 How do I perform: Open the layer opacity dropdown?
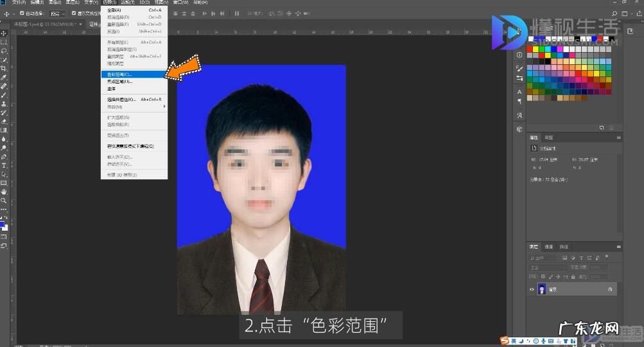click(599, 267)
